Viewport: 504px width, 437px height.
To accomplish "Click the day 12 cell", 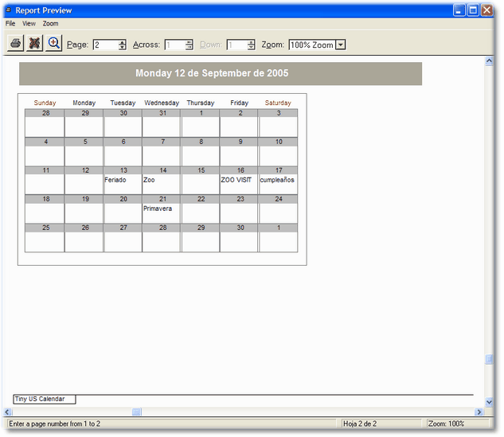I will (84, 180).
